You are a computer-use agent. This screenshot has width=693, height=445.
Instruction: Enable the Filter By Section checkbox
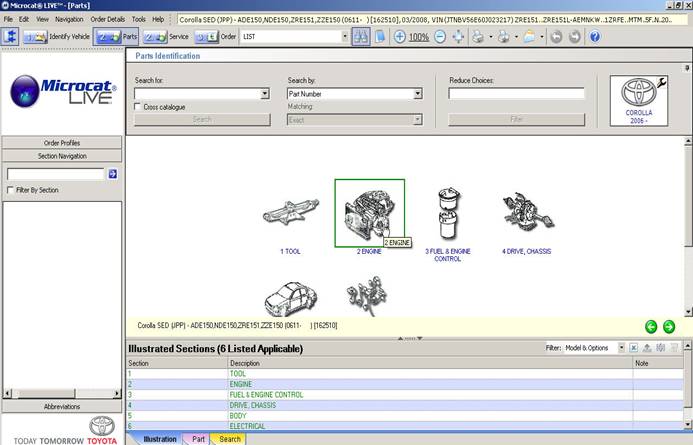tap(10, 190)
